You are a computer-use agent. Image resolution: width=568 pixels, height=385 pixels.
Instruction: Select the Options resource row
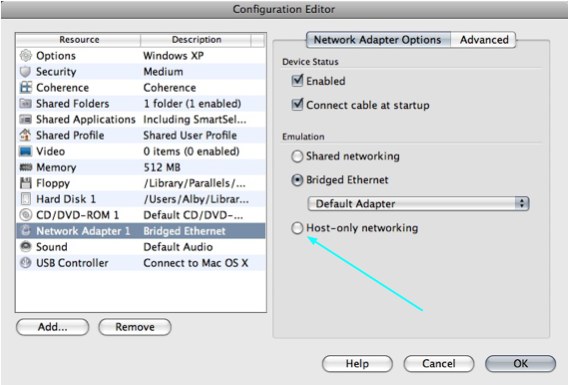[x=141, y=56]
